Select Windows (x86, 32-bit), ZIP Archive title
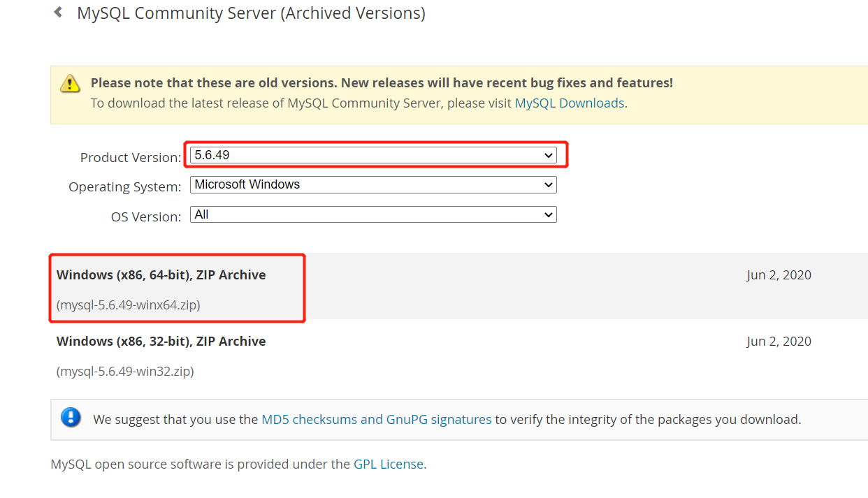This screenshot has height=498, width=868. [x=161, y=342]
